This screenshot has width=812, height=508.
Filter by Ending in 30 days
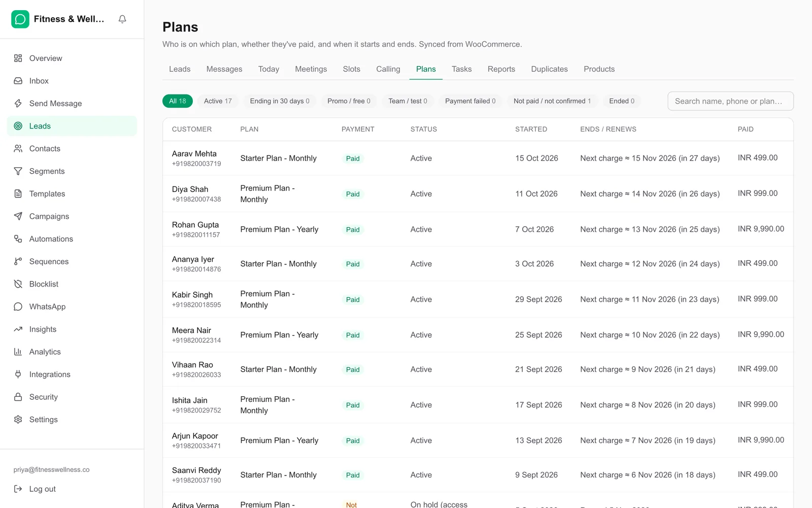tap(280, 101)
